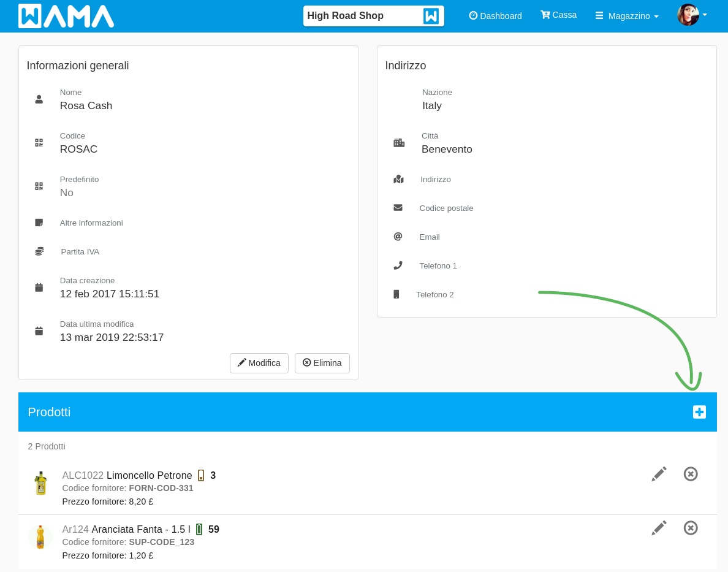Click the low stock icon beside Limoncello
The height and width of the screenshot is (572, 728).
click(201, 475)
